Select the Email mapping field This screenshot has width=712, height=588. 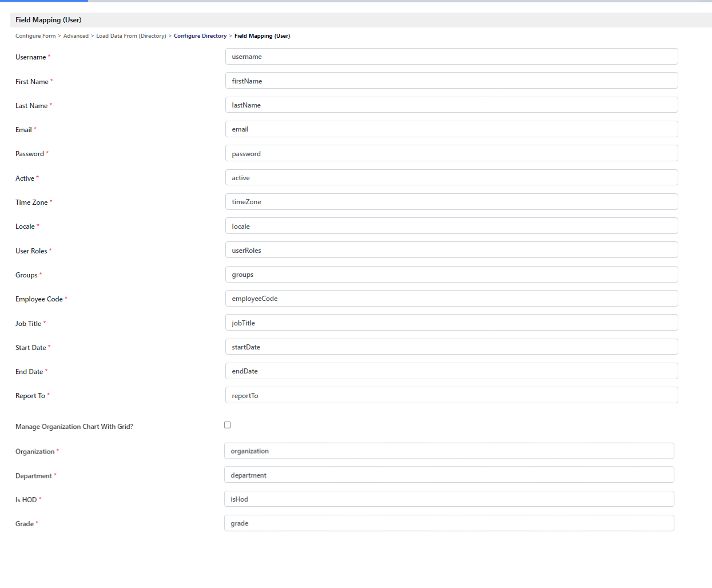452,129
